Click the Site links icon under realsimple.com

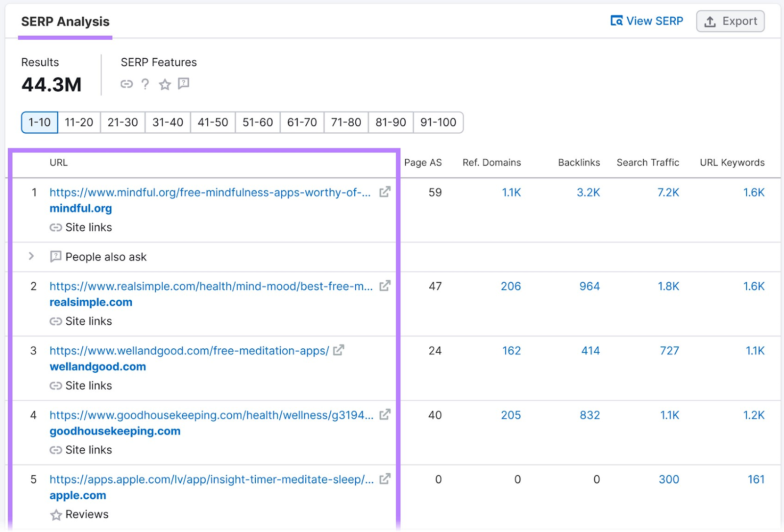[56, 321]
